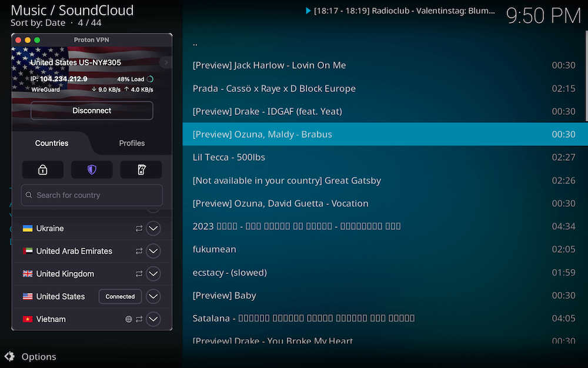Click the search magnifier icon
This screenshot has width=588, height=368.
29,195
